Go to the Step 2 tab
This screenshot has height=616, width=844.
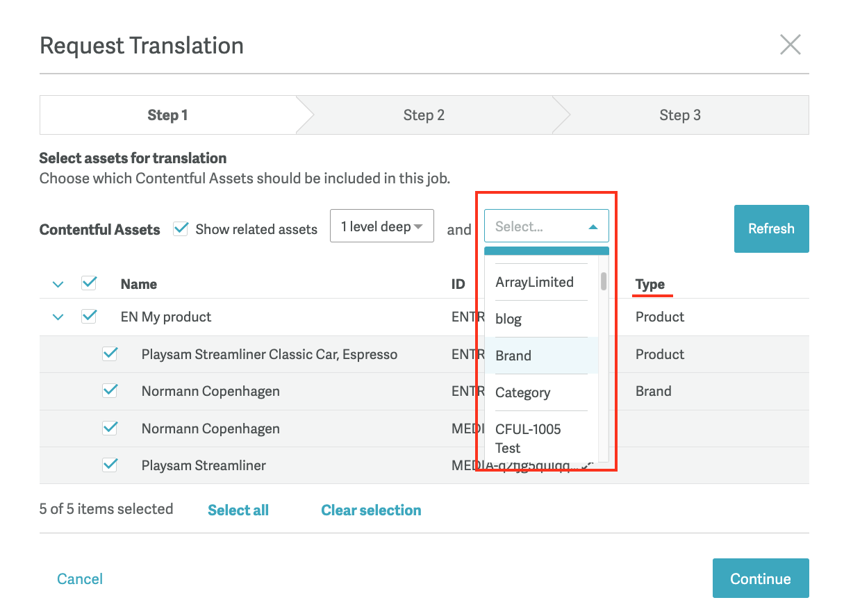(x=424, y=115)
